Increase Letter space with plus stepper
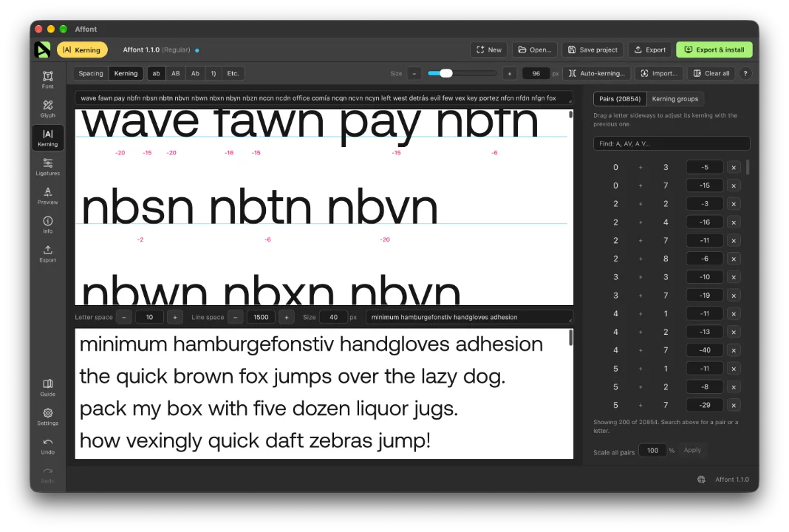Screen dimensions: 789x532 (x=175, y=317)
